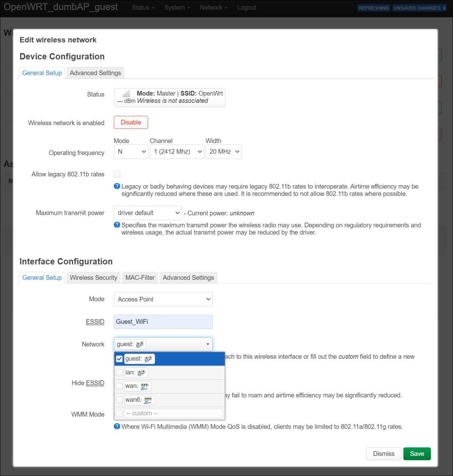Screen dimensions: 453x476
Task: Click the signal strength icon in Status
Action: 126,94
